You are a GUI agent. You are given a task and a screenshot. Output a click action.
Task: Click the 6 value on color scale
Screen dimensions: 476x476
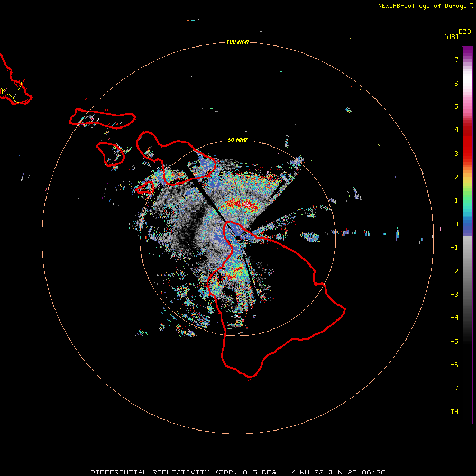456,83
